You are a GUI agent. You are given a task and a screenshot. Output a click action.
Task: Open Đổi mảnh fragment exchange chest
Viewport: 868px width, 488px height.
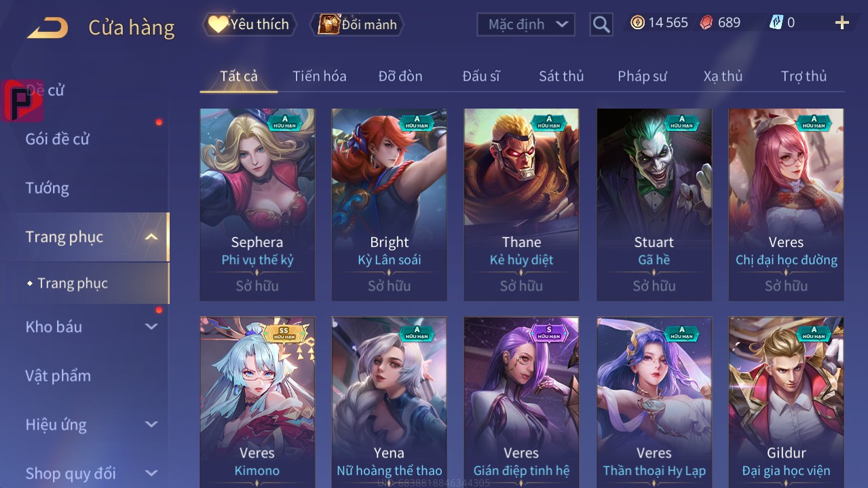tap(357, 24)
